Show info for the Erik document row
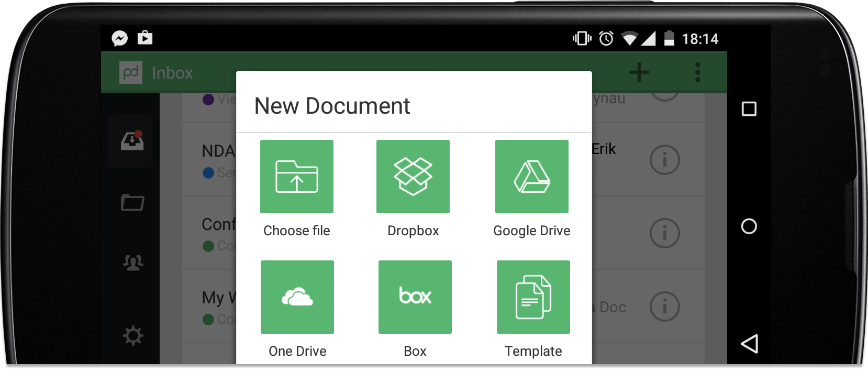 (x=664, y=159)
